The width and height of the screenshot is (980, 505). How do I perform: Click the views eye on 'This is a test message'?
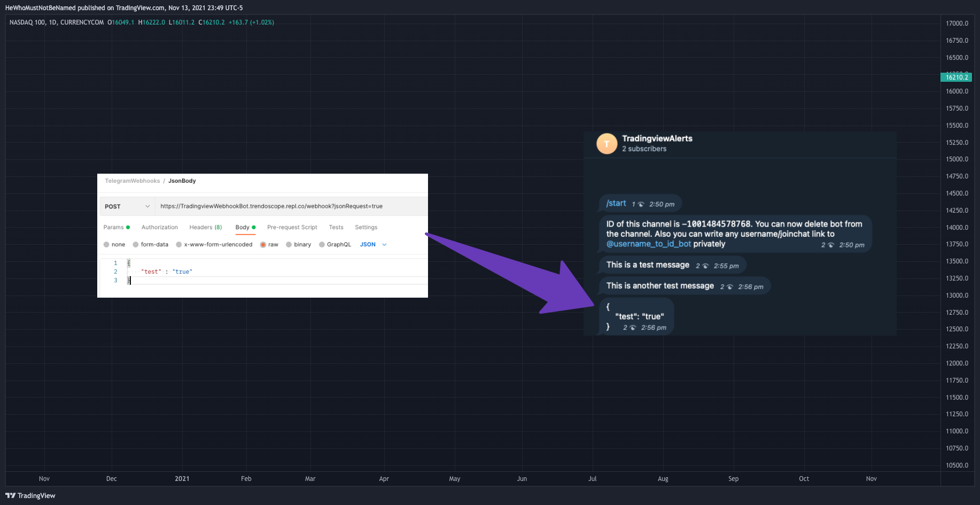(x=705, y=266)
